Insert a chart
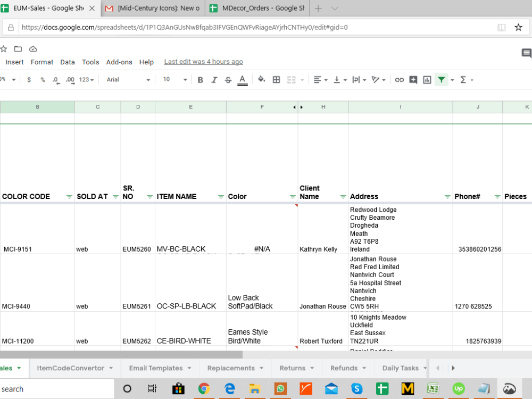 427,80
